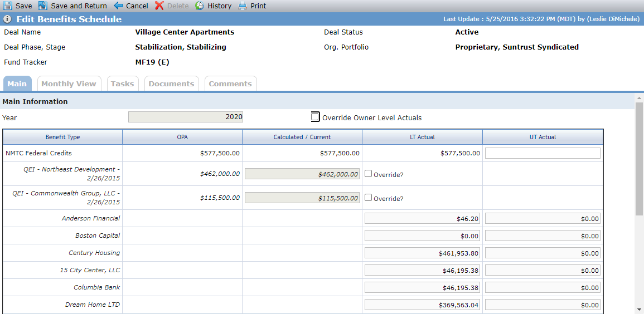
Task: Click the History label in the toolbar
Action: [x=219, y=6]
